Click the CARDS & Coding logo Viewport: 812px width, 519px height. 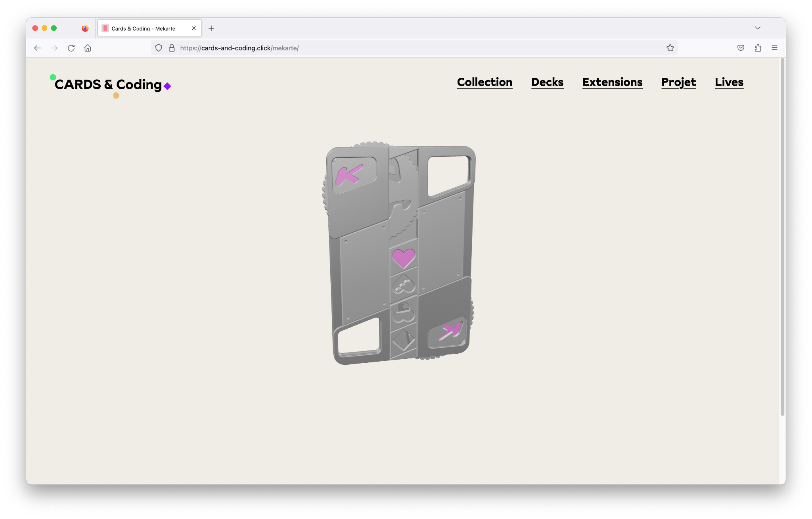pyautogui.click(x=111, y=85)
